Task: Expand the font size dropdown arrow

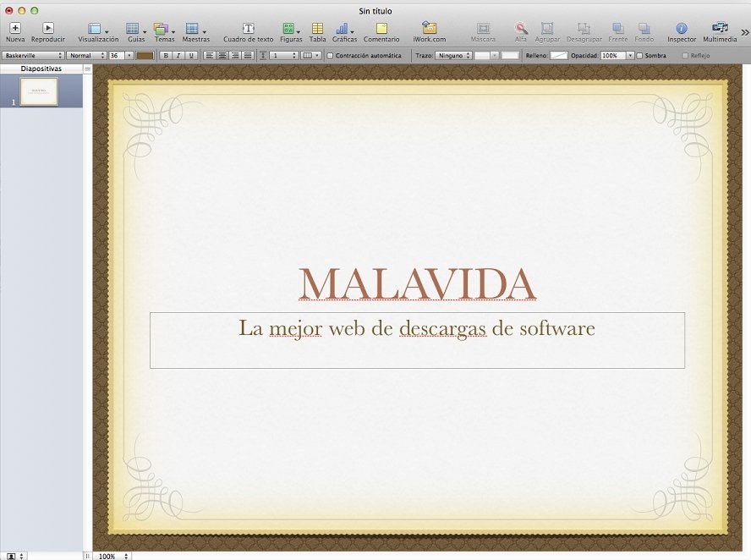Action: click(129, 56)
